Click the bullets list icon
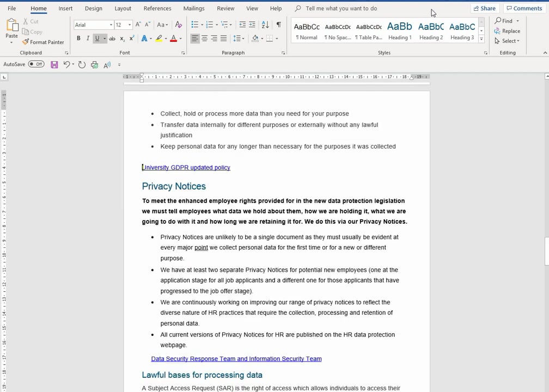549x392 pixels. pyautogui.click(x=195, y=24)
